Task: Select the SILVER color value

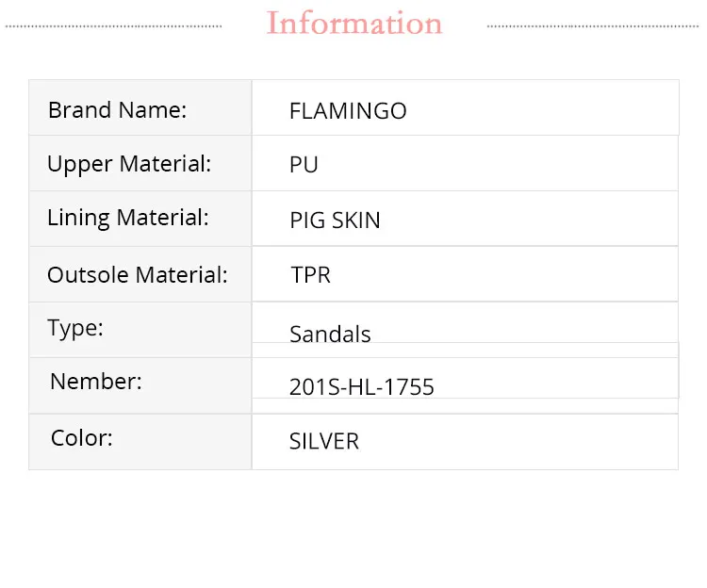Action: (x=324, y=441)
